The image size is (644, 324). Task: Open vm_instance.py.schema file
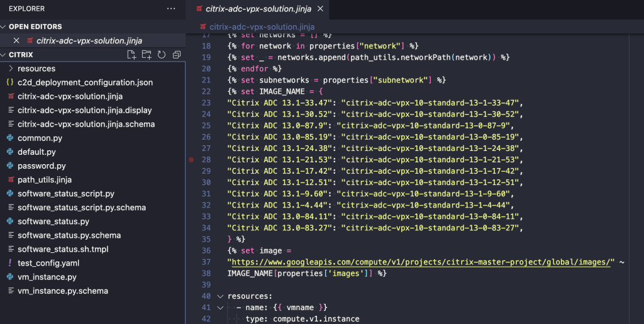63,291
